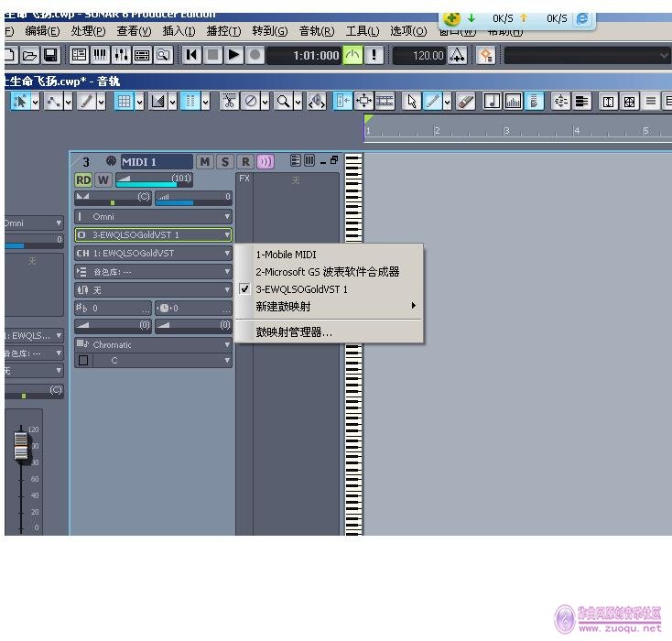
Task: Select 1-Mobile MIDI from output menu
Action: pos(329,255)
